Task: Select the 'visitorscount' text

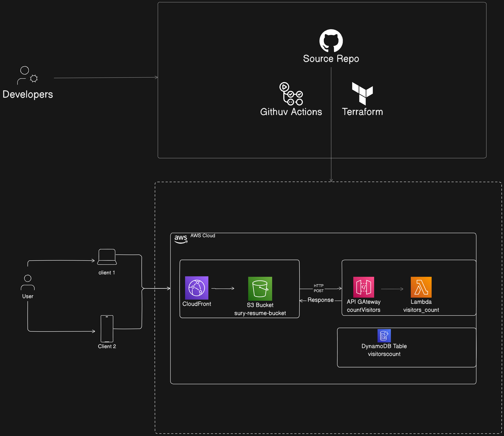Action: pyautogui.click(x=384, y=354)
